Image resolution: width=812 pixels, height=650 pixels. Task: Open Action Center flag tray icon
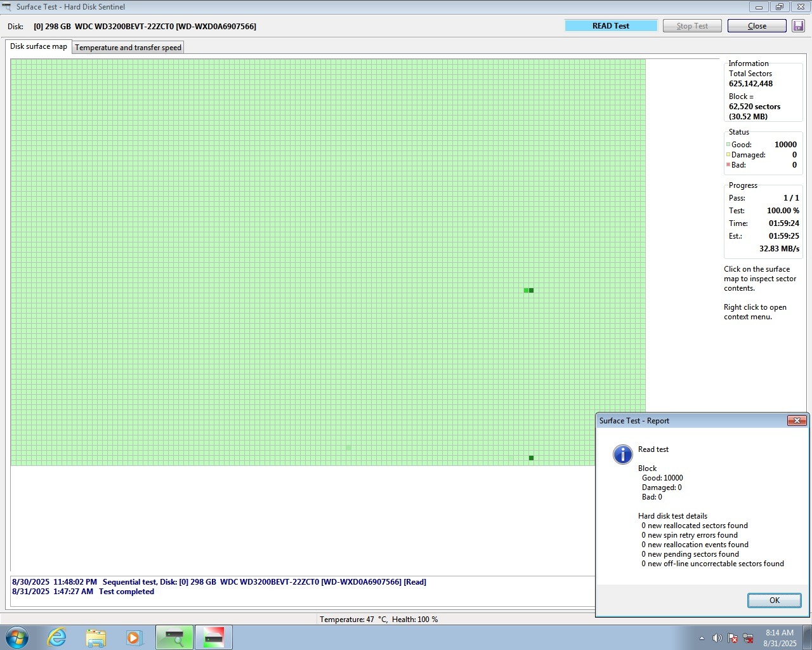pos(733,638)
